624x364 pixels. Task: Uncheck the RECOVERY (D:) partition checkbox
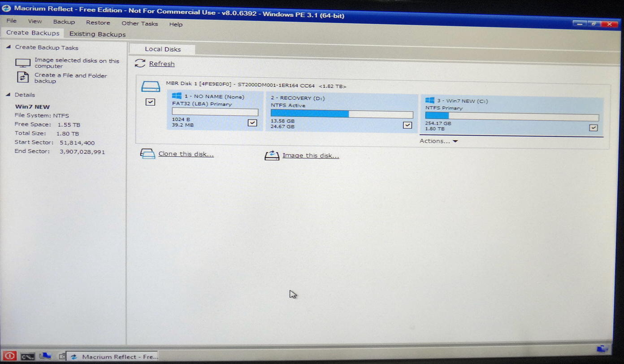point(407,125)
